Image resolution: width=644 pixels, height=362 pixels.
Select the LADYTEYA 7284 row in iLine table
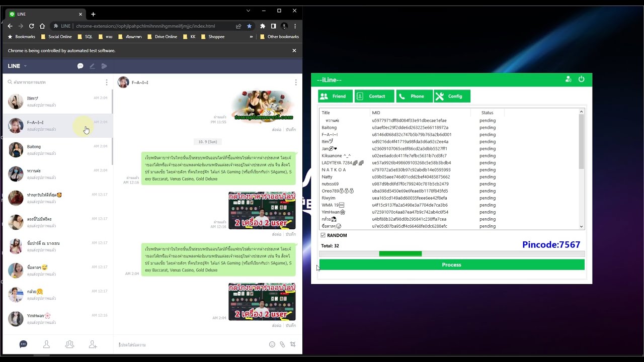(451, 163)
